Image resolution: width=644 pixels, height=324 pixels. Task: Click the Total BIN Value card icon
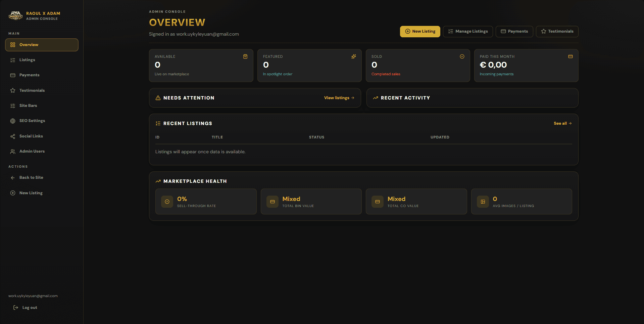point(273,202)
